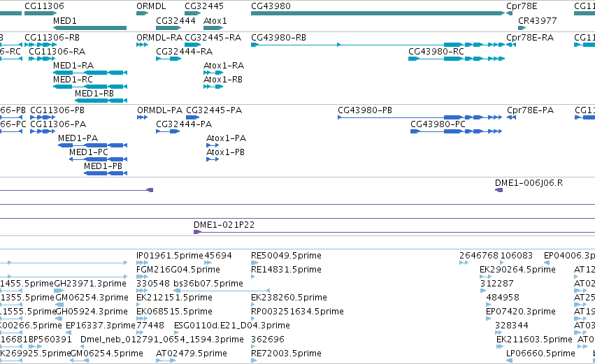Screen dimensions: 595x364
Task: Select transcript Atox1-RA
Action: click(213, 73)
